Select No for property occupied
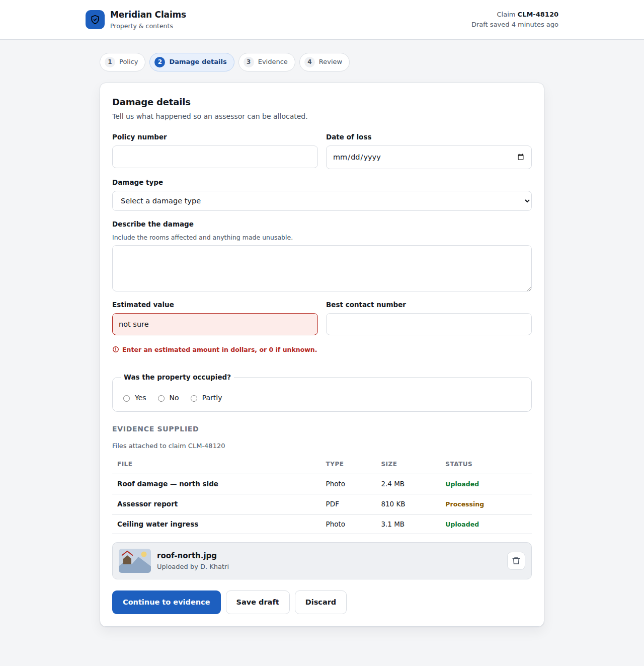 point(162,398)
